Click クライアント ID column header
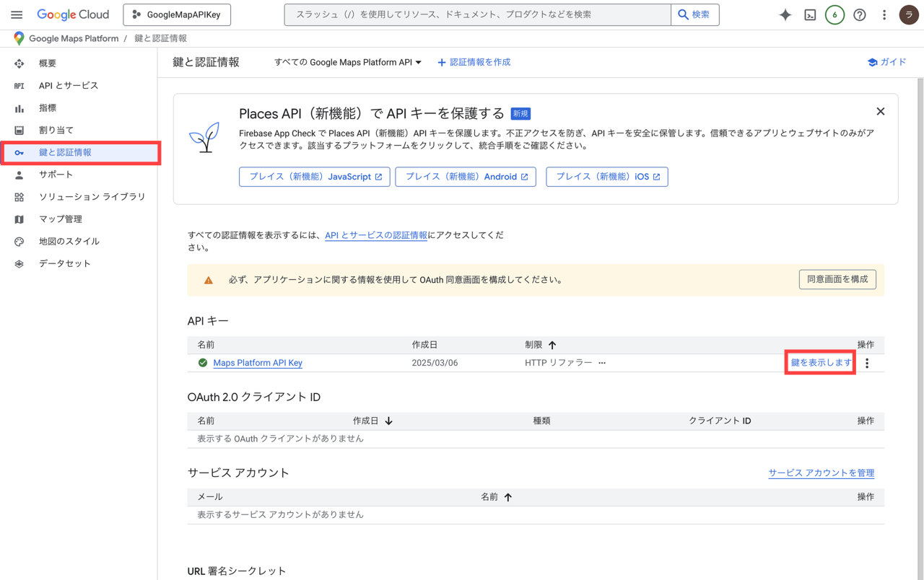This screenshot has height=580, width=924. tap(720, 421)
